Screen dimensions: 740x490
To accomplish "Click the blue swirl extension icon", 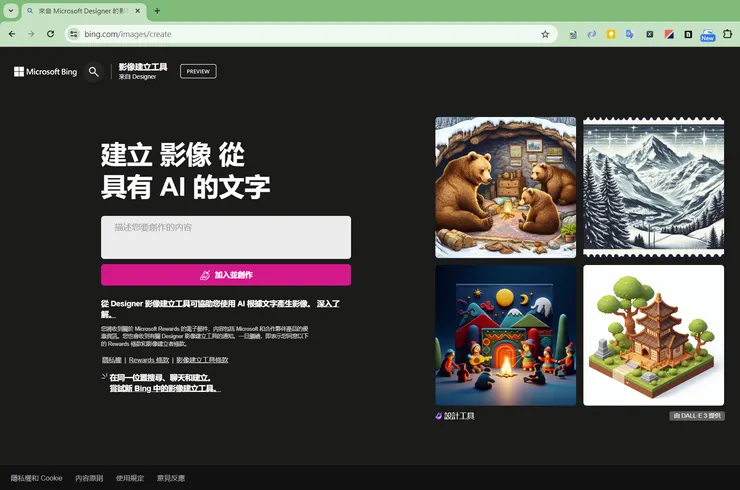I will (x=591, y=34).
